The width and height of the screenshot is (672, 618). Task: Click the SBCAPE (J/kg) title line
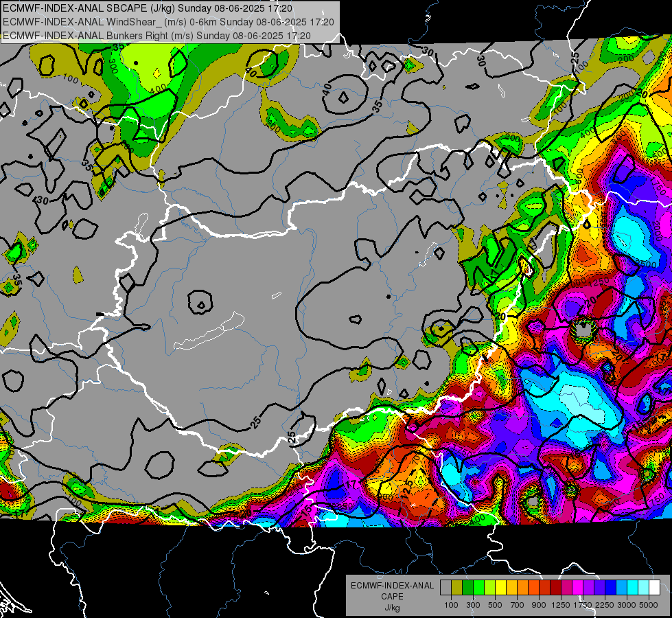pyautogui.click(x=148, y=8)
